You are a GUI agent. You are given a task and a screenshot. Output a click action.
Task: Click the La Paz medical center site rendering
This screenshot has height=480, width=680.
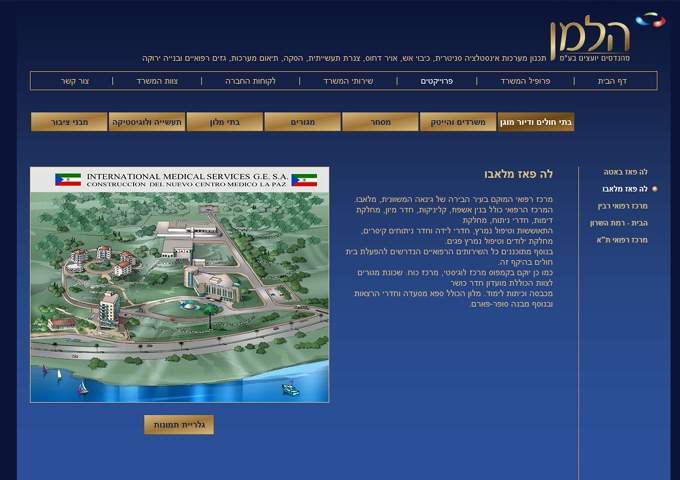(180, 285)
